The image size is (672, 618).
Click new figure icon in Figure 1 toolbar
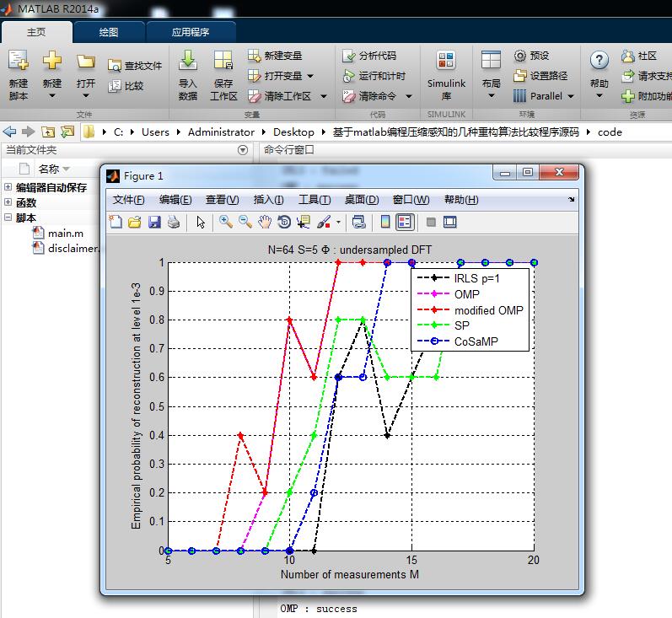(116, 222)
